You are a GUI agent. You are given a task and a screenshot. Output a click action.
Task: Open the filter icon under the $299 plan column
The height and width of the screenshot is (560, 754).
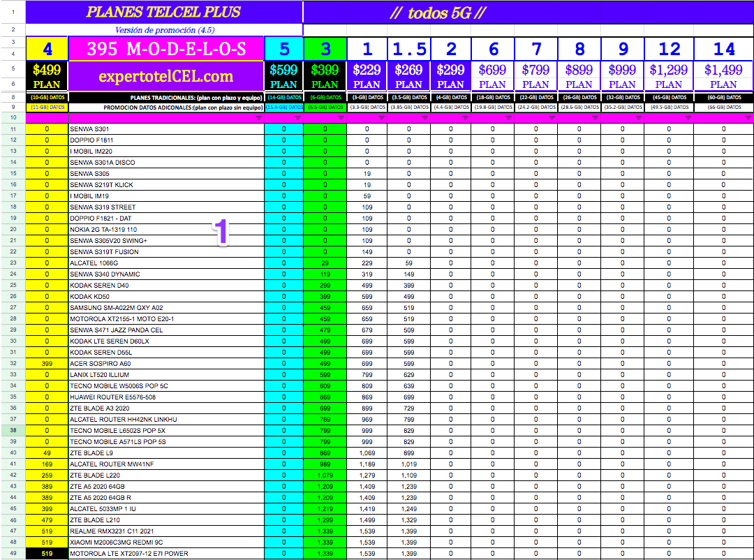466,118
